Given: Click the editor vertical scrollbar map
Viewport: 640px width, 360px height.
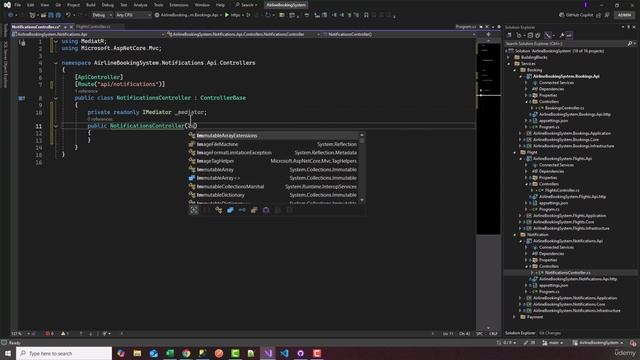Looking at the screenshot, I should click(x=488, y=139).
